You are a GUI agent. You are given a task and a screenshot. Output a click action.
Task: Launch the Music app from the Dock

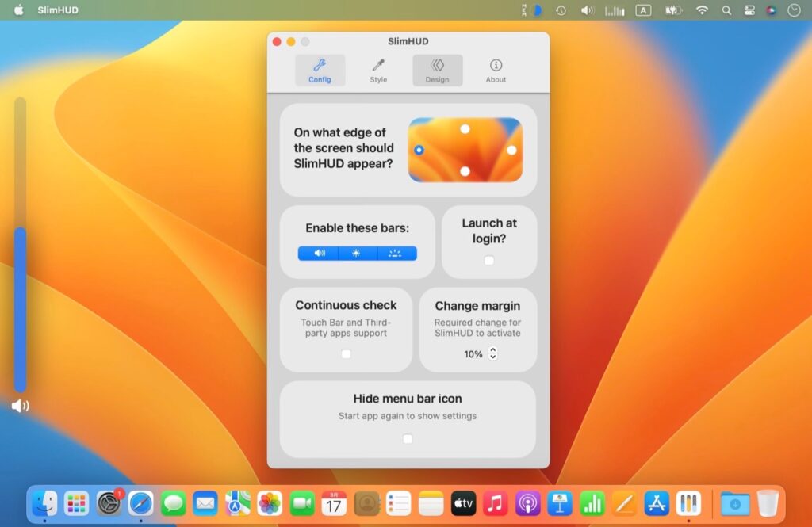(496, 502)
